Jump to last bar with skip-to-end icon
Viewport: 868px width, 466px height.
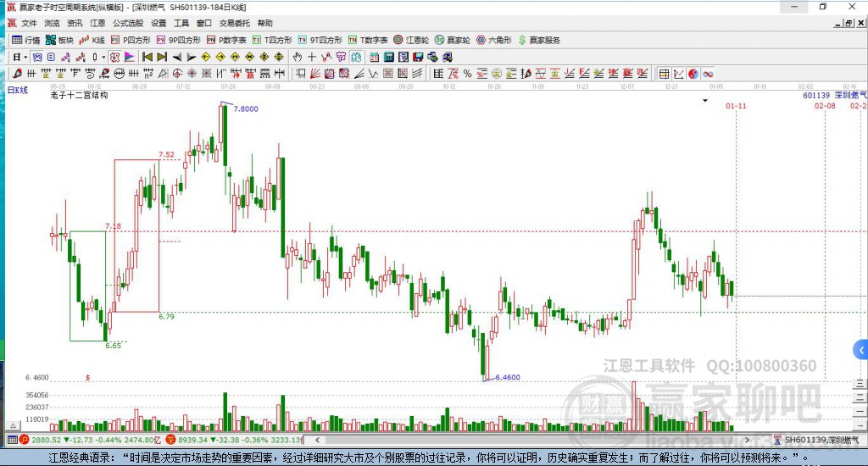coord(162,57)
